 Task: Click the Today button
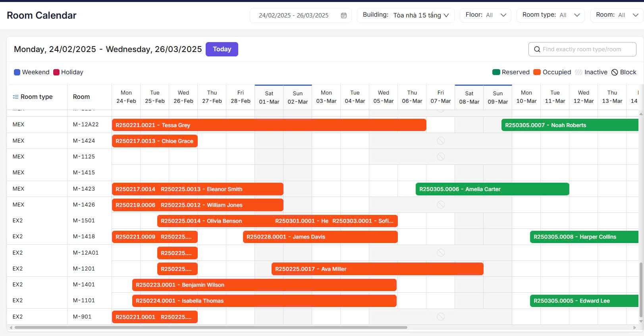(222, 49)
